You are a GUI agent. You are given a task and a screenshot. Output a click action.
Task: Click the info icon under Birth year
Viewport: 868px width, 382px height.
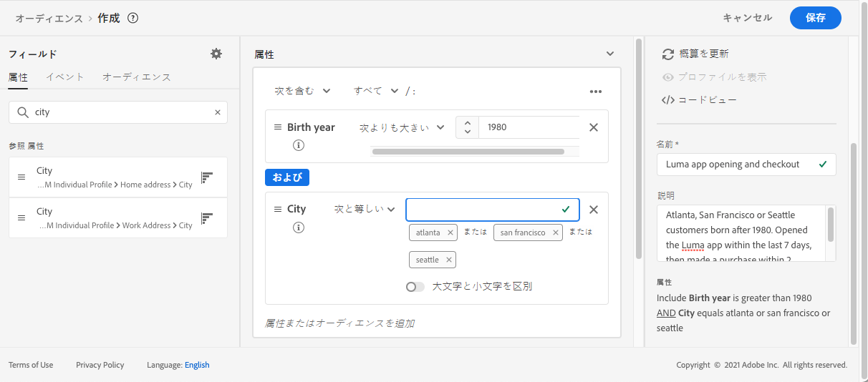299,145
